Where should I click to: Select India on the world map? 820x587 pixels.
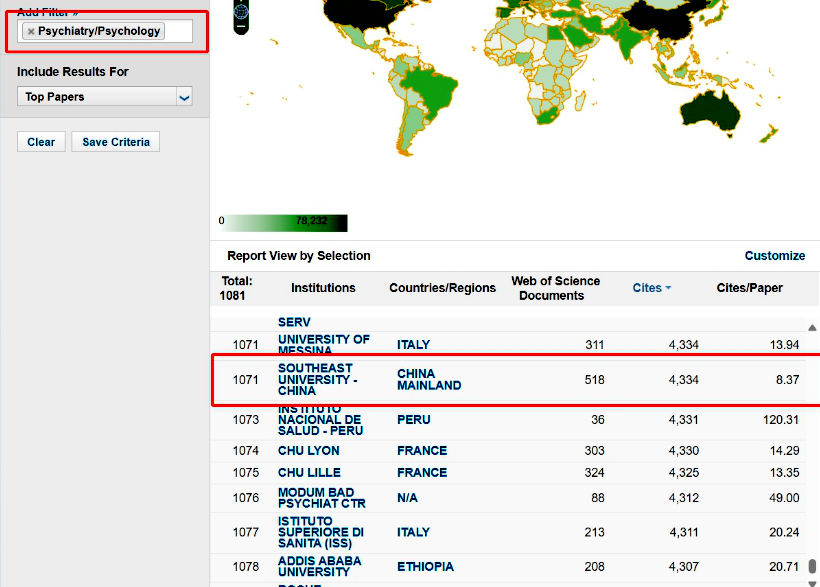(629, 41)
